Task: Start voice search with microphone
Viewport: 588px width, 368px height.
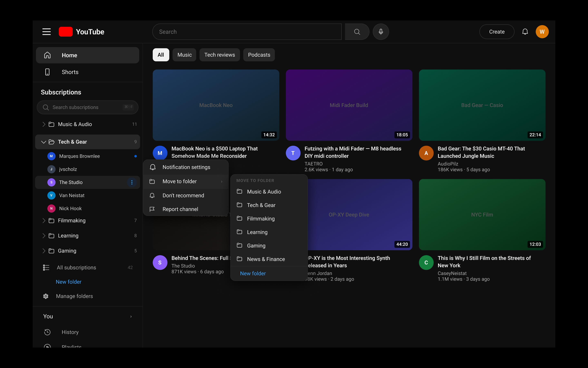Action: coord(381,32)
